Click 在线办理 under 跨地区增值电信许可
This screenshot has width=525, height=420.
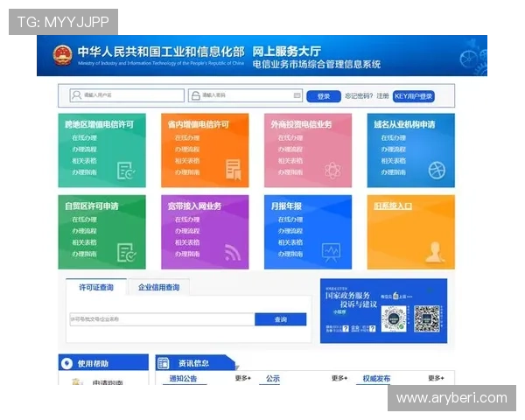[84, 138]
